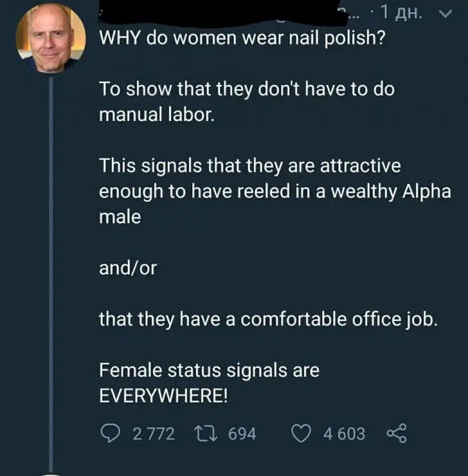Expand the tweet options chevron
Viewport: 468px width, 476px height.
tap(446, 14)
